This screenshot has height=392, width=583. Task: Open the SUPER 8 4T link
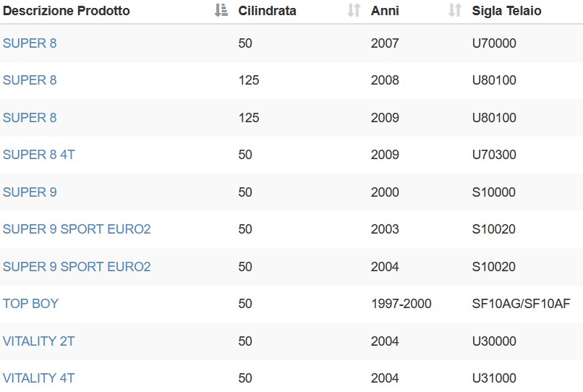tap(38, 154)
